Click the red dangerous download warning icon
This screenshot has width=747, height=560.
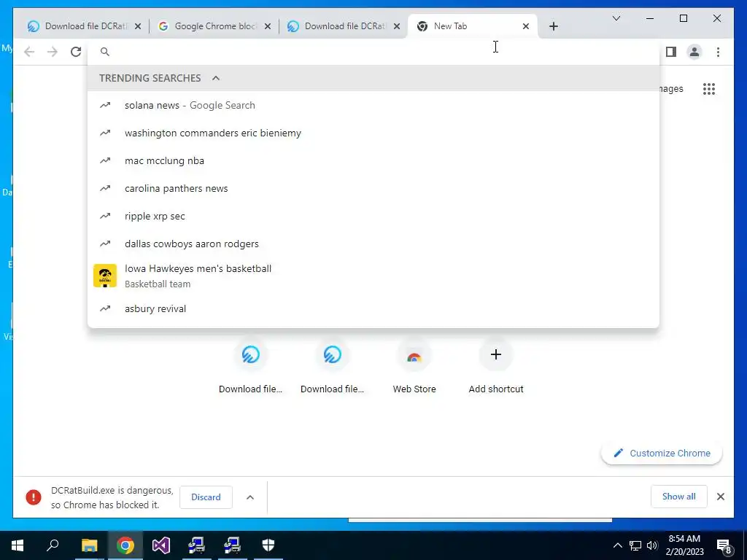34,497
